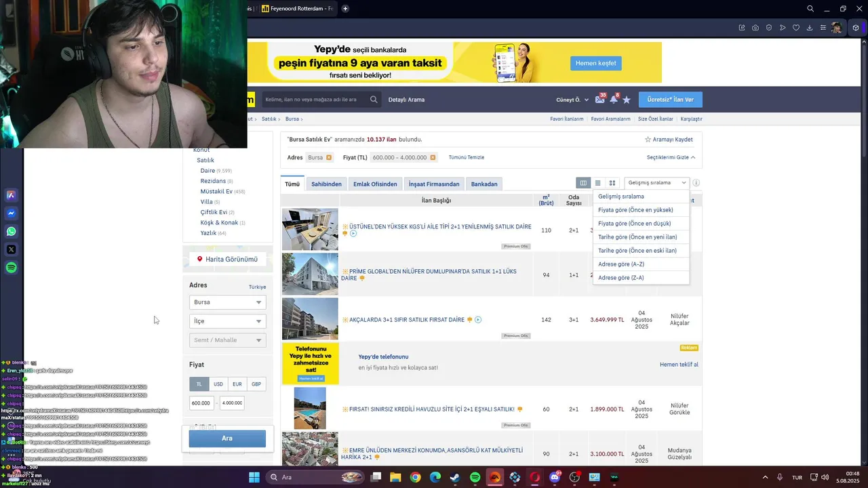Open the Bursa city dropdown

(x=227, y=302)
